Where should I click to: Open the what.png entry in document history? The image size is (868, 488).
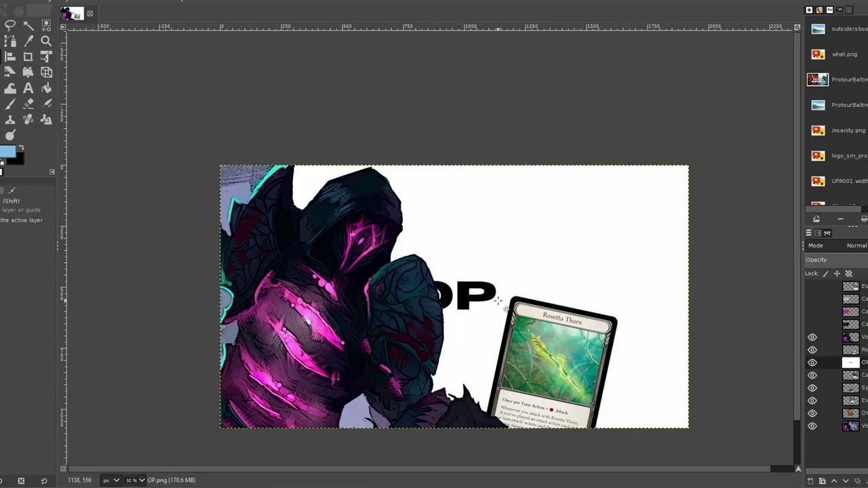(x=837, y=54)
